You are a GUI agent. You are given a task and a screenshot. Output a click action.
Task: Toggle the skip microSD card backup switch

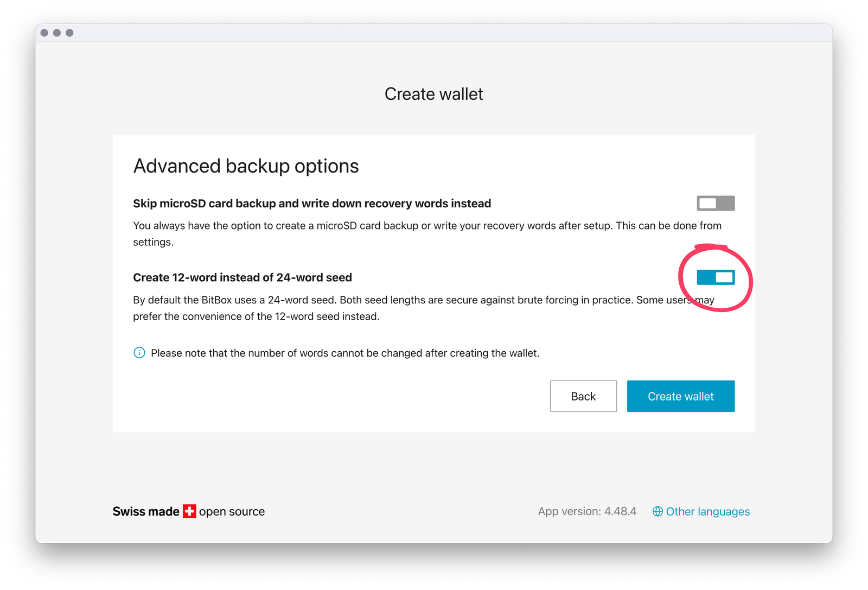tap(716, 204)
